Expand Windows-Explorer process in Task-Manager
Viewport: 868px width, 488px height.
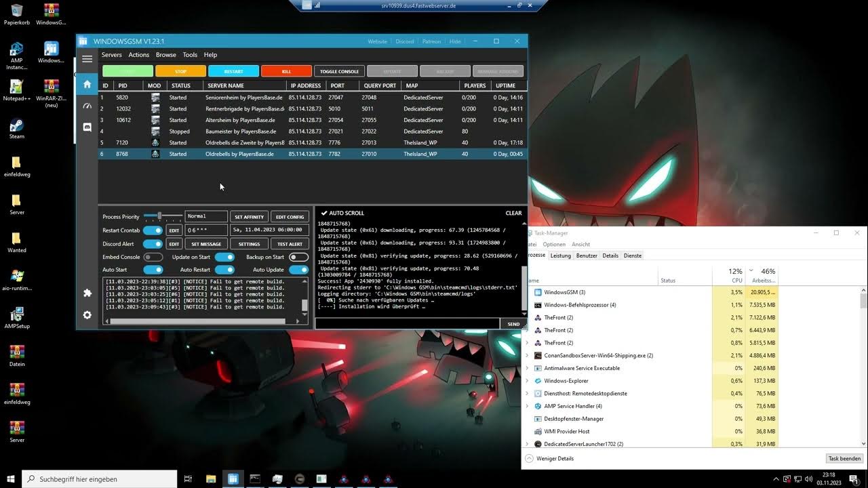coord(528,381)
